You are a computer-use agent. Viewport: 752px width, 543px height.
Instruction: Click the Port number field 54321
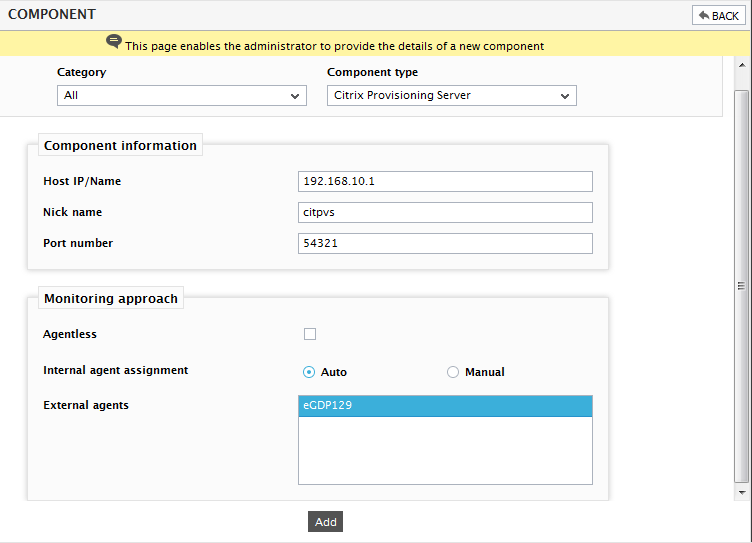tap(445, 243)
